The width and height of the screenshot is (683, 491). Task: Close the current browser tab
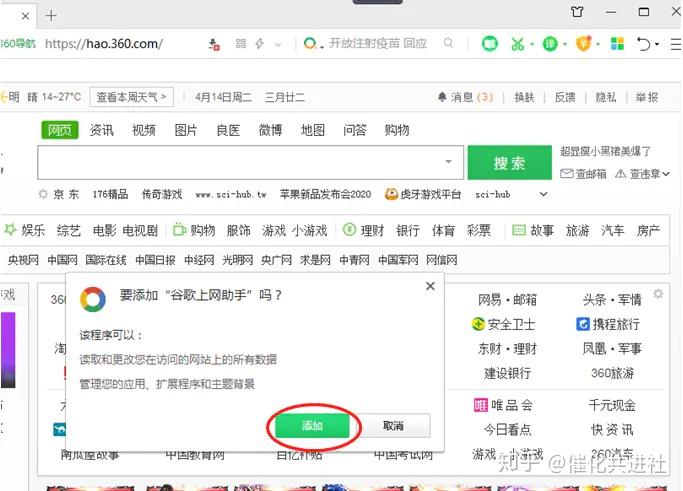[x=26, y=16]
